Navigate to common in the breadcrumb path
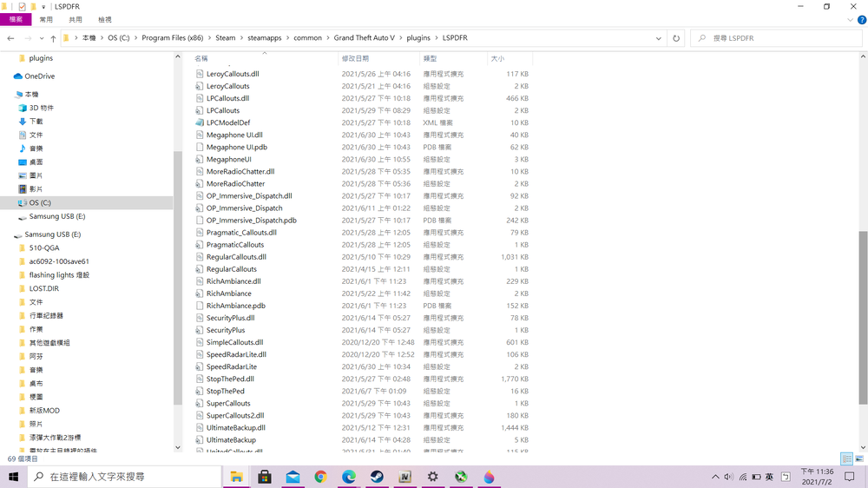The height and width of the screenshot is (488, 868). 307,37
